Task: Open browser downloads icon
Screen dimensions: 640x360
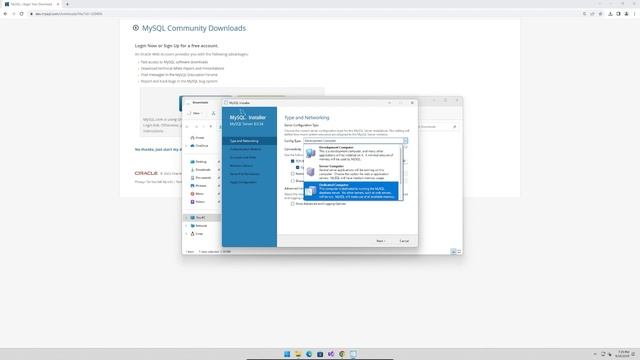Action: click(610, 13)
